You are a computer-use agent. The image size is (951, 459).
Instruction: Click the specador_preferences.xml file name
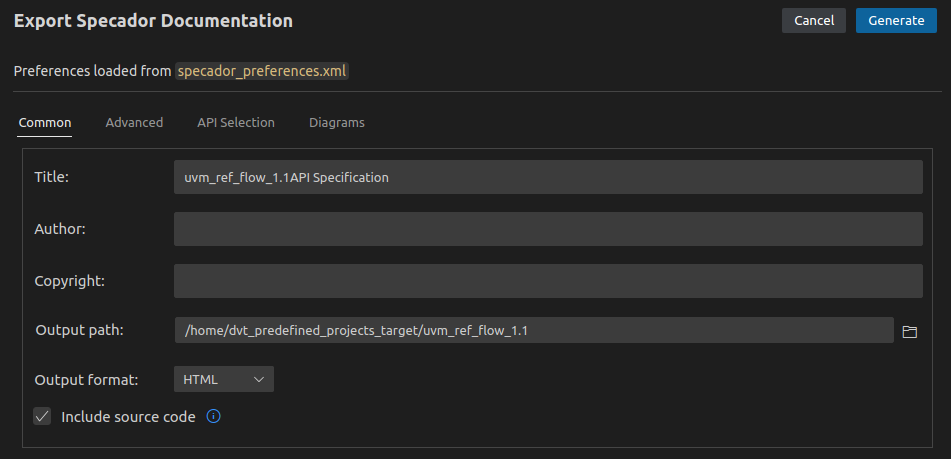(262, 72)
